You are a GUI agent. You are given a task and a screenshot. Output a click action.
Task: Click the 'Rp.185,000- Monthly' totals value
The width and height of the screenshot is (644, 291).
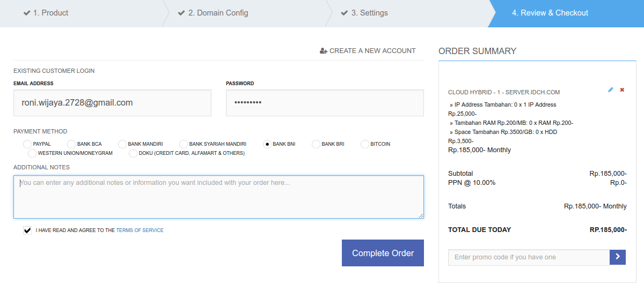(595, 206)
